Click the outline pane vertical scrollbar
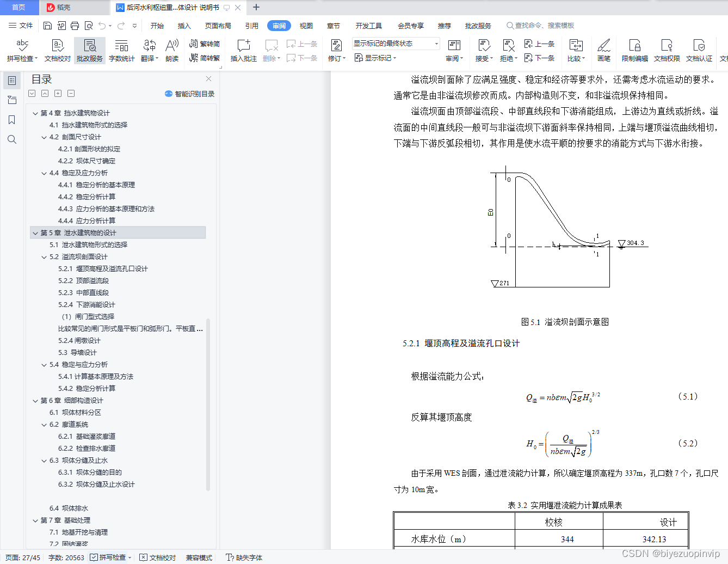This screenshot has width=728, height=564. tap(208, 404)
